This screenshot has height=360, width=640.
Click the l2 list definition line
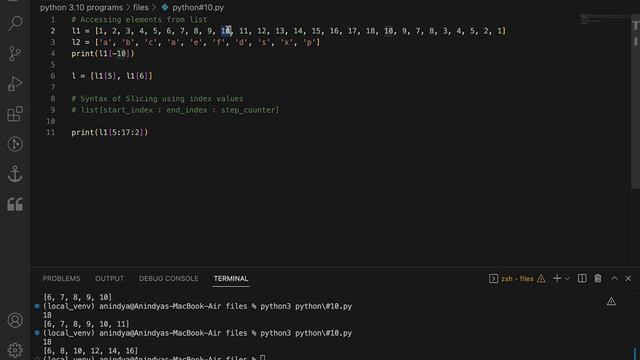196,42
